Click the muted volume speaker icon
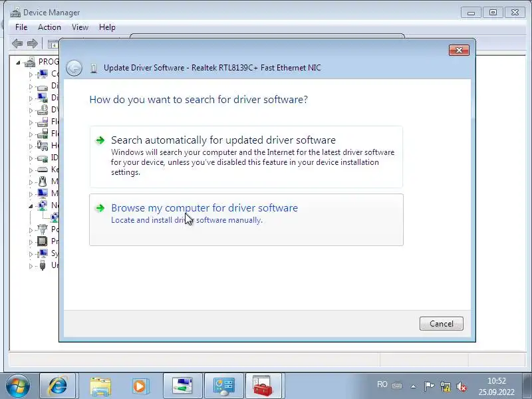532x399 pixels. pyautogui.click(x=461, y=386)
